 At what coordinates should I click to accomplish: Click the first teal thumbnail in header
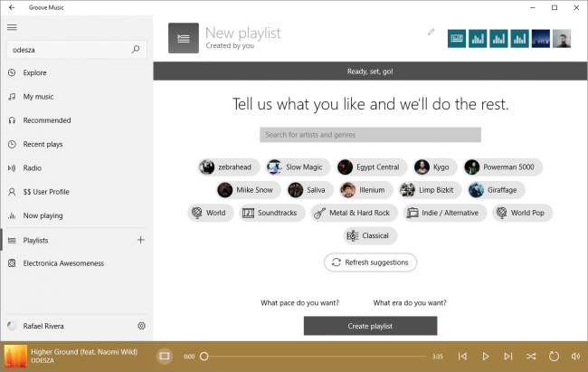tap(457, 38)
